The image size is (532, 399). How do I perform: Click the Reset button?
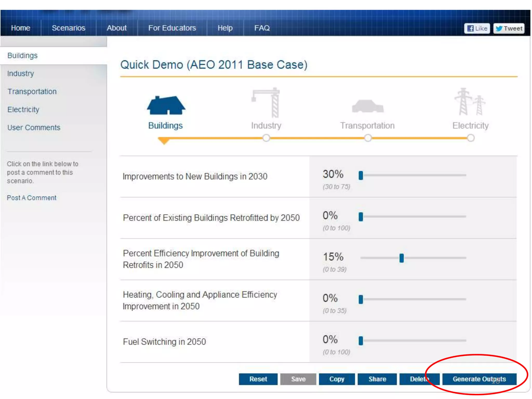pyautogui.click(x=258, y=379)
